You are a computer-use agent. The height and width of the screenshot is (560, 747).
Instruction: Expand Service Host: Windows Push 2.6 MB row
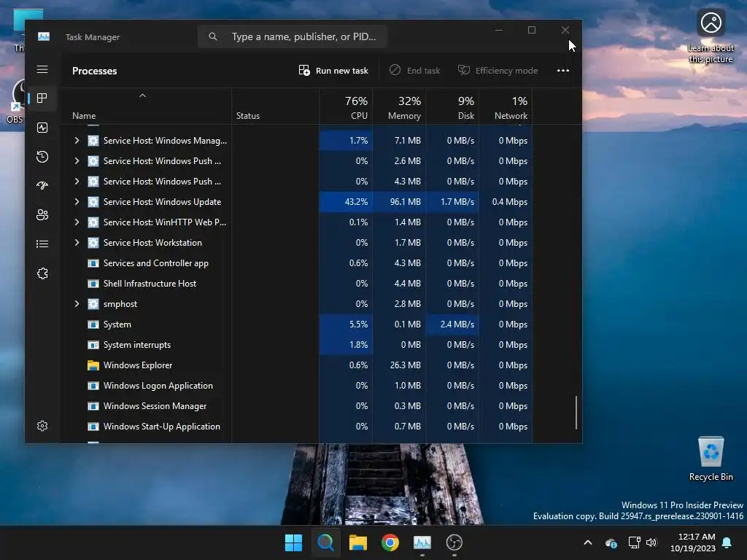pyautogui.click(x=77, y=161)
